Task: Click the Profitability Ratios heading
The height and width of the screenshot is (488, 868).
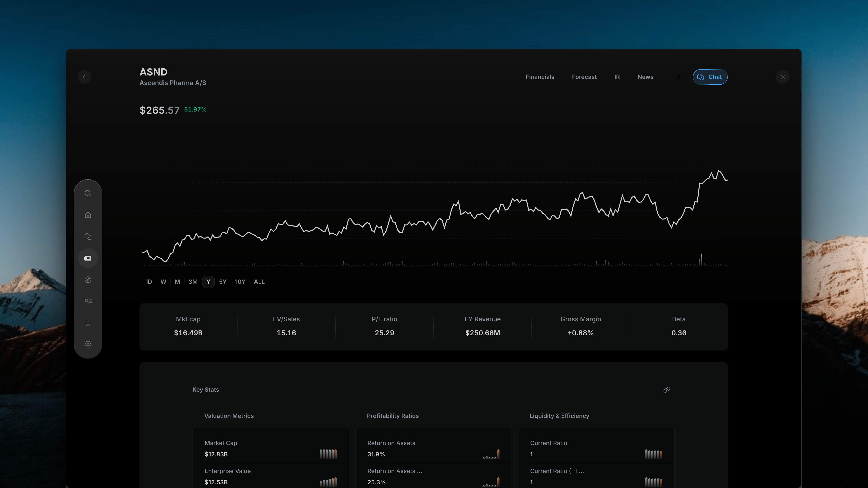Action: click(392, 416)
